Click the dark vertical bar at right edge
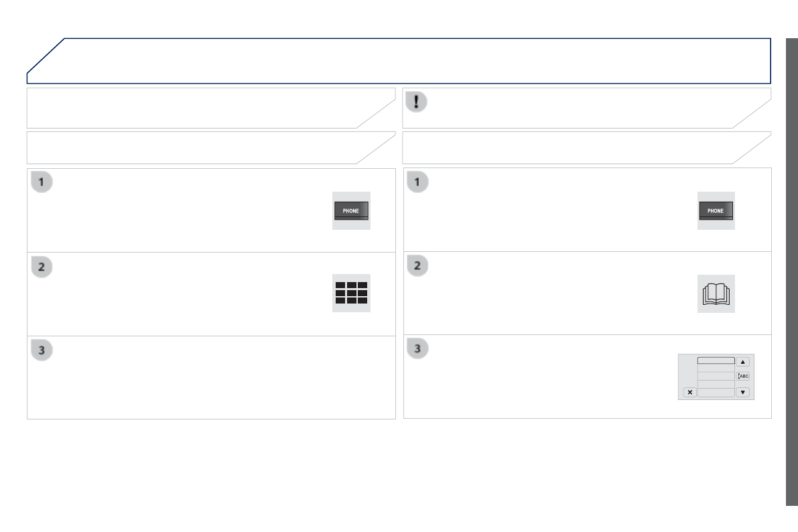798x532 pixels. 791,268
